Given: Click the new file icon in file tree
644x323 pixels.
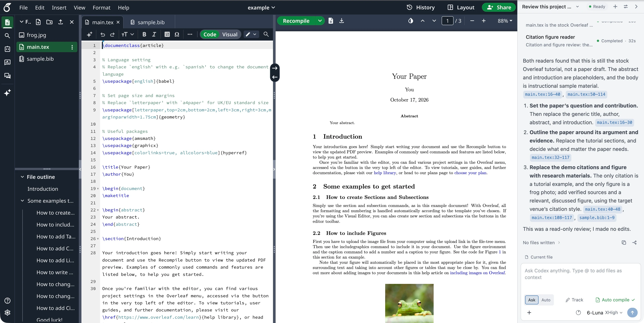Looking at the screenshot, I should tap(38, 22).
